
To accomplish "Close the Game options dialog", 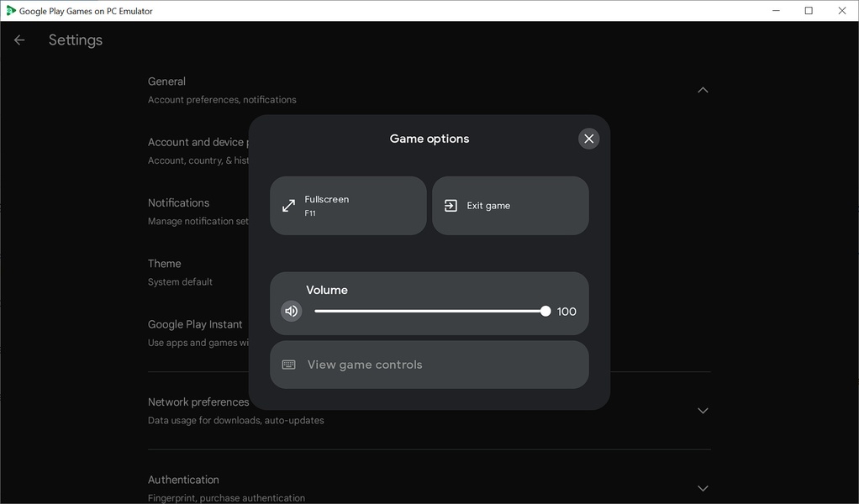I will pos(588,139).
